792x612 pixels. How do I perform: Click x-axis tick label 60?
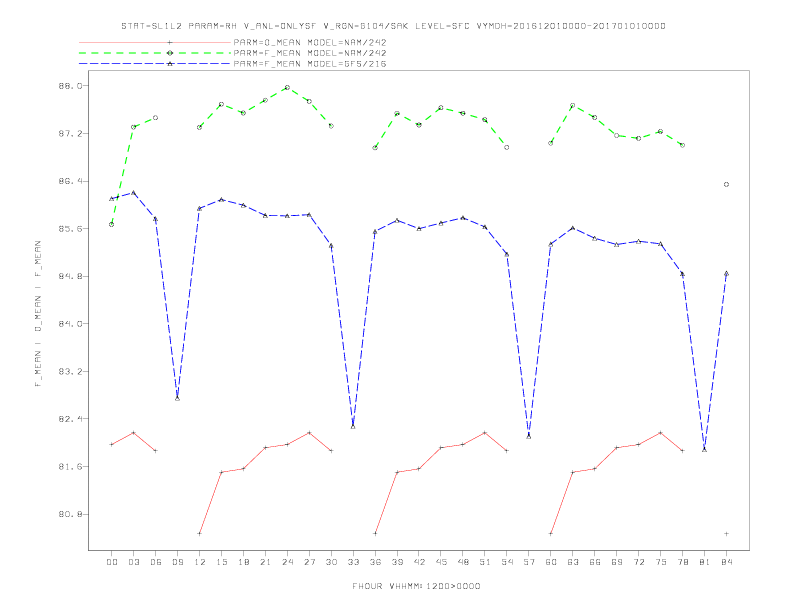pyautogui.click(x=551, y=562)
